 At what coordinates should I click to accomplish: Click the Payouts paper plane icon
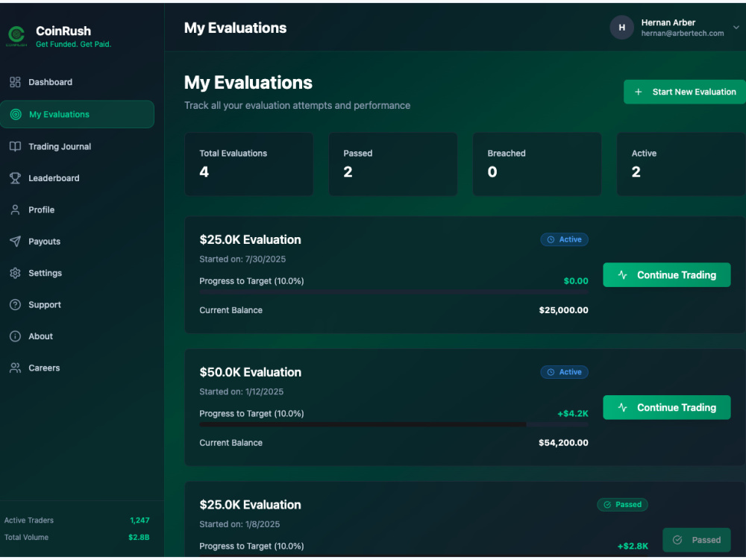click(x=15, y=242)
